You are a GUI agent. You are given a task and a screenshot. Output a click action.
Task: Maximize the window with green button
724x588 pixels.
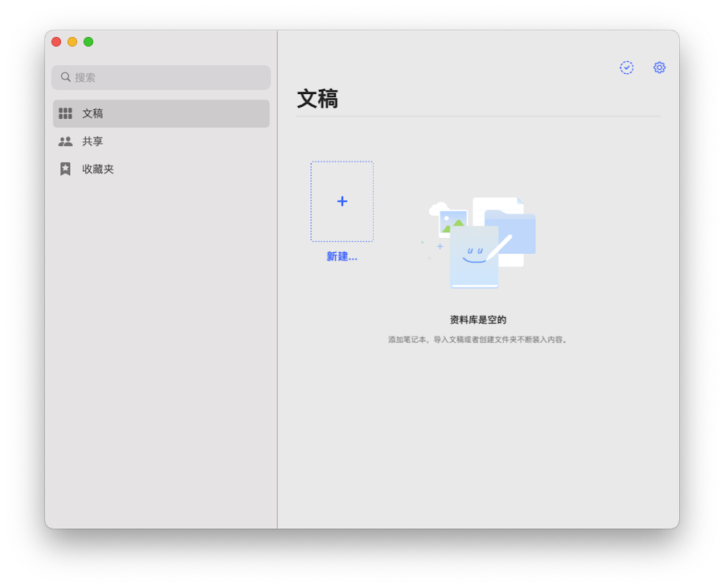tap(88, 42)
